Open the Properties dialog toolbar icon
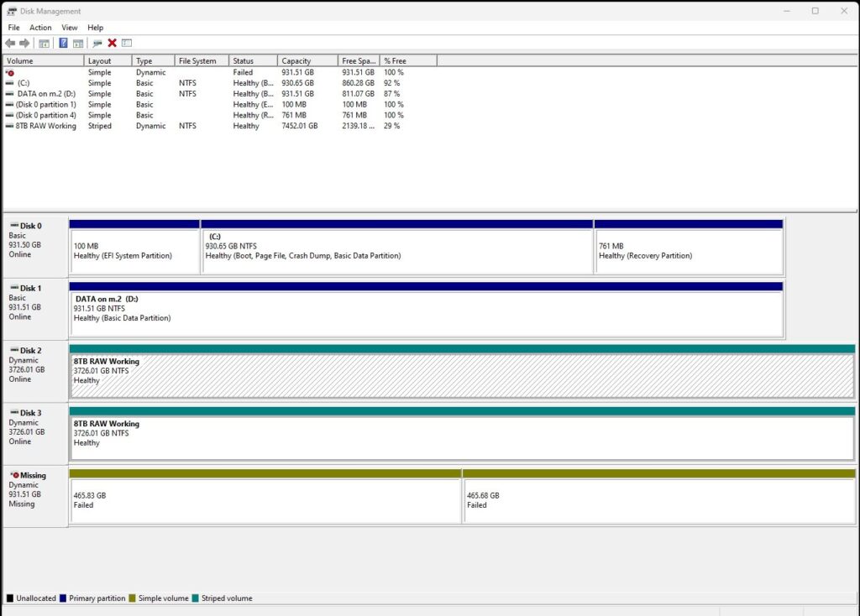The width and height of the screenshot is (860, 616). (126, 43)
